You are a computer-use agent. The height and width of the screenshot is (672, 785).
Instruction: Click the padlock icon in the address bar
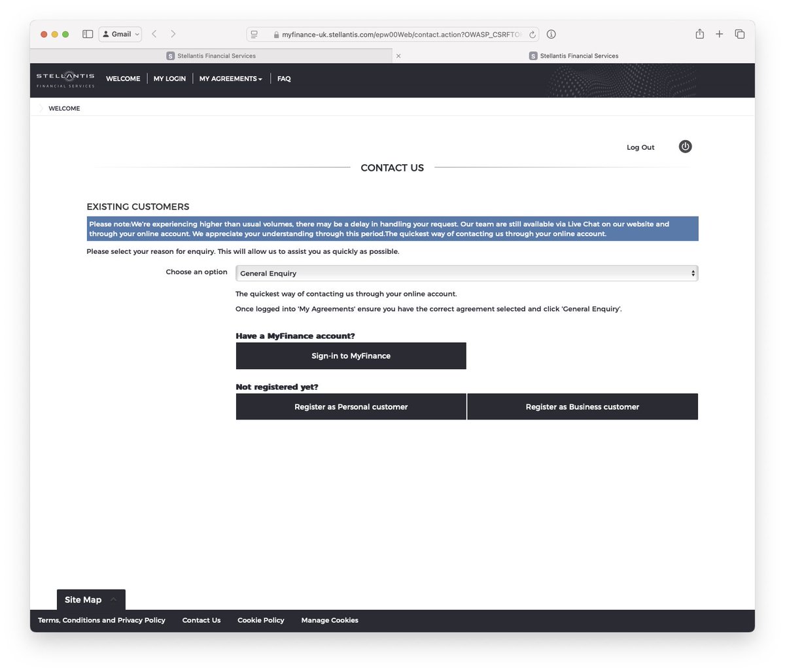[277, 35]
